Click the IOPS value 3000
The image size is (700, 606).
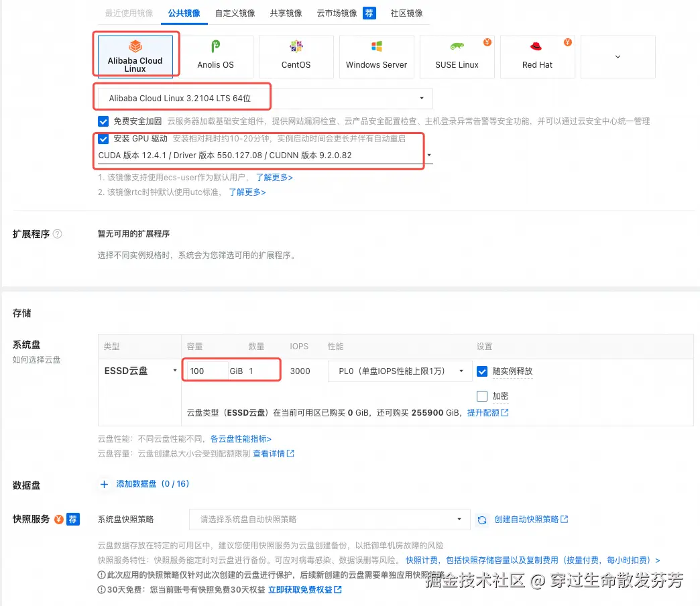[300, 371]
